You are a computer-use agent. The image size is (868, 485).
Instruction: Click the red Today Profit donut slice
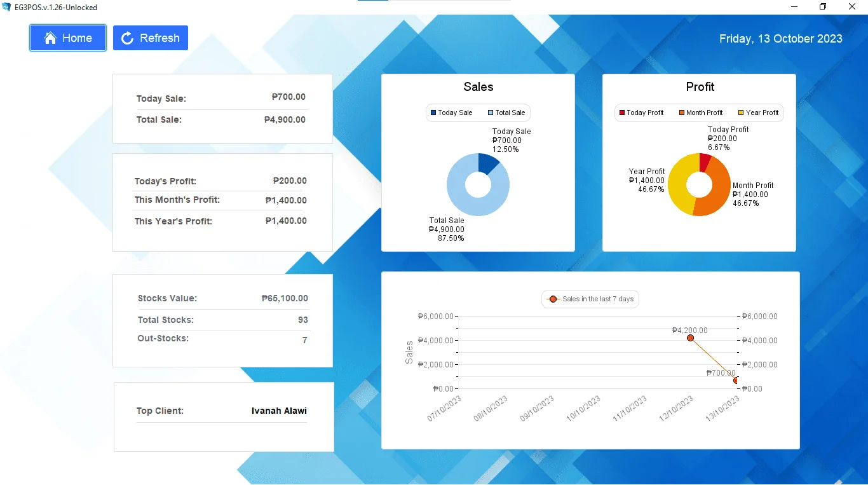(x=704, y=162)
